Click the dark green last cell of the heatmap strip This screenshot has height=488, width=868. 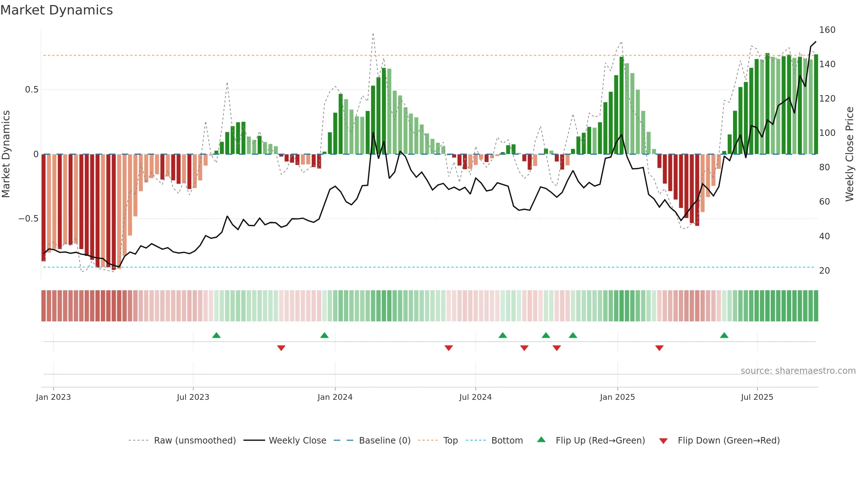click(816, 306)
